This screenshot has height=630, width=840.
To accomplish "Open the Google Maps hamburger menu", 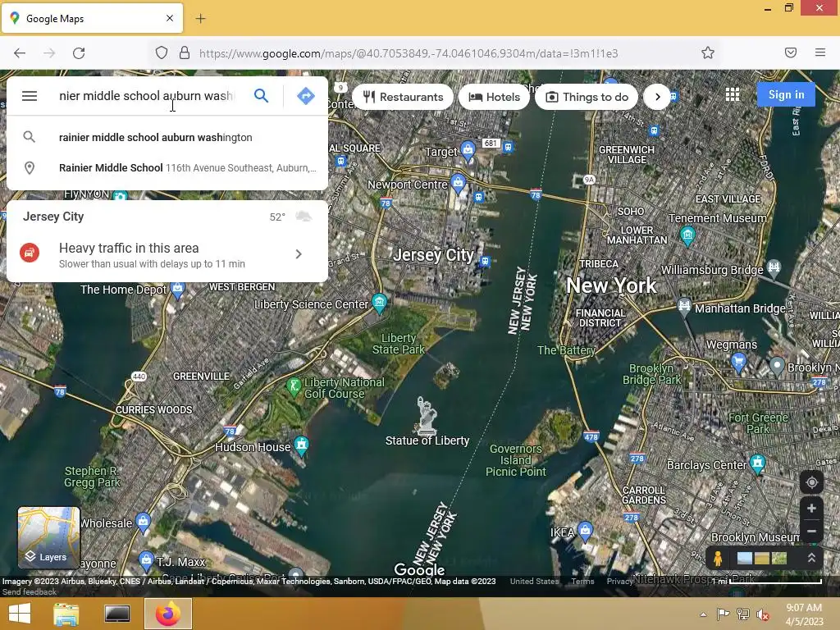I will (x=30, y=96).
